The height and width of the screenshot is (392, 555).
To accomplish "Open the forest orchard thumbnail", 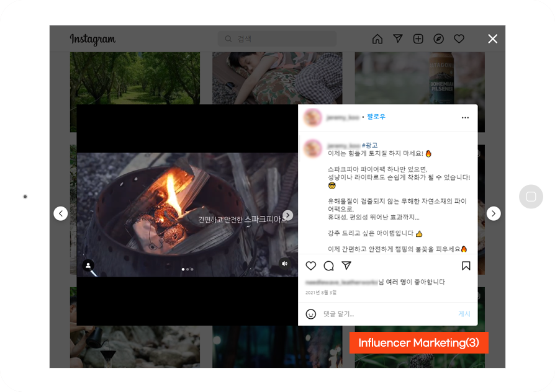I will click(135, 78).
